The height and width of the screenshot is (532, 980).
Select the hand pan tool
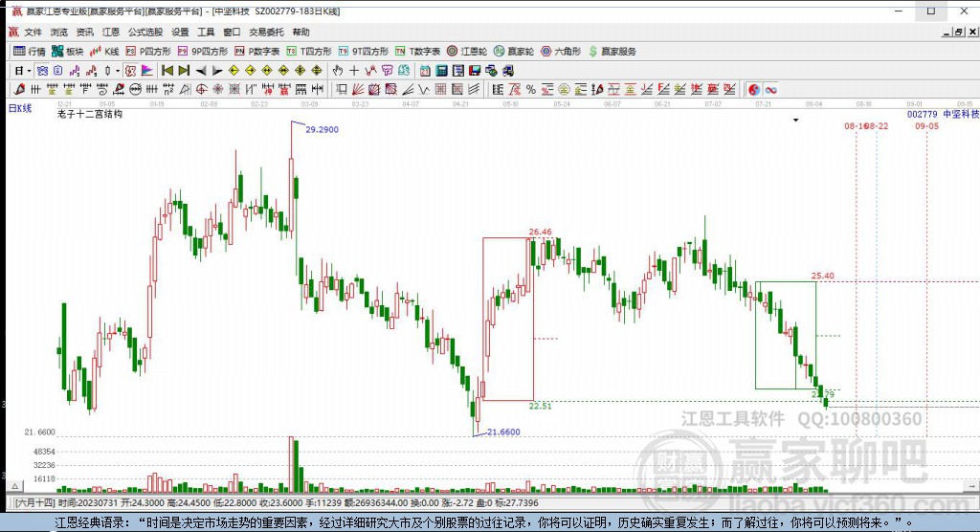(338, 71)
